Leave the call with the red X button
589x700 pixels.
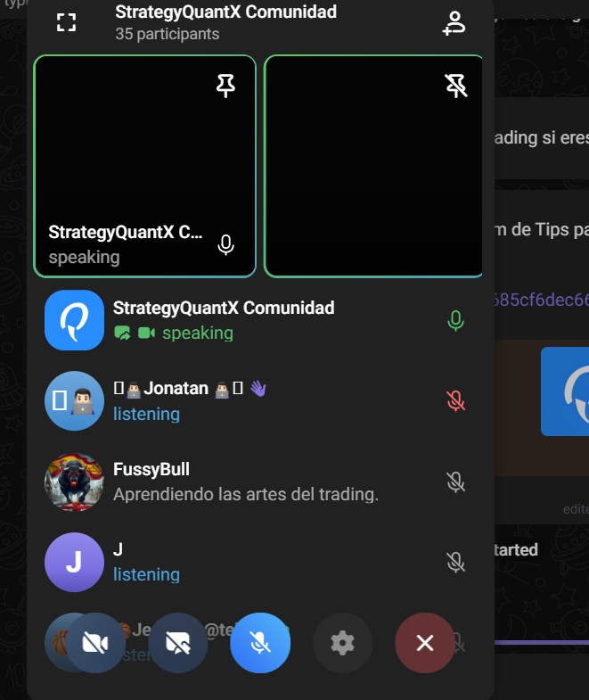[x=425, y=643]
